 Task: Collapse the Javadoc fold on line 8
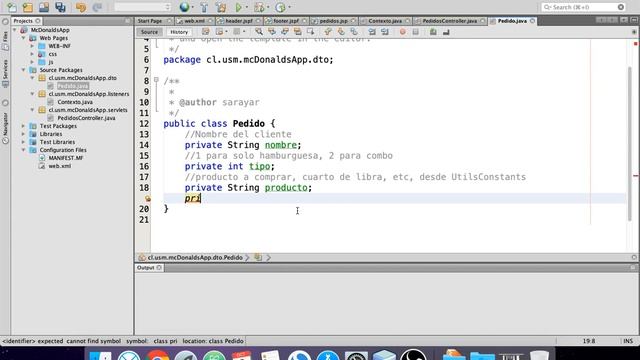point(156,80)
